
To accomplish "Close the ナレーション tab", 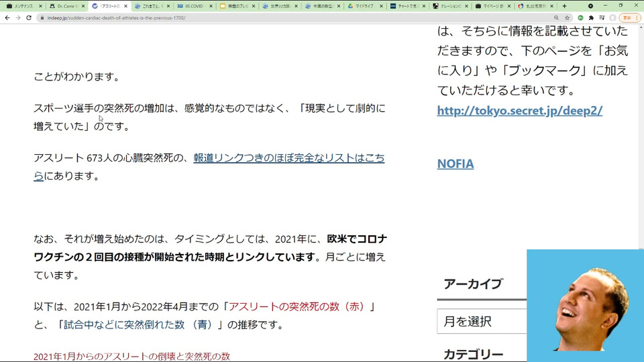I will 467,6.
